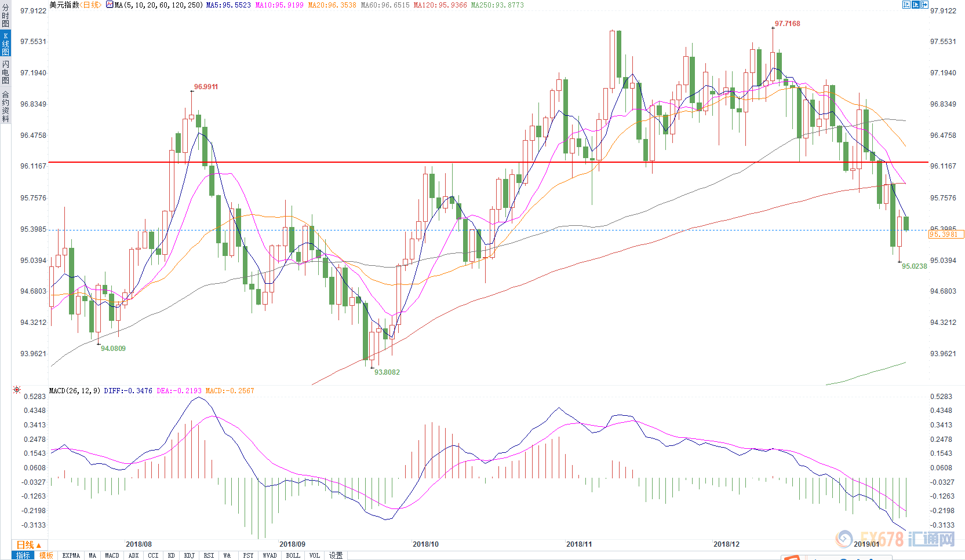Apply the KDJ indicator
Screen dimensions: 965x560
point(190,555)
